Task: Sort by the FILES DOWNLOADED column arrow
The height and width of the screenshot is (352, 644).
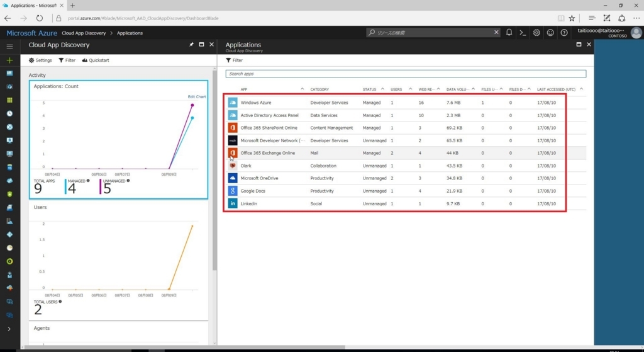Action: tap(529, 89)
